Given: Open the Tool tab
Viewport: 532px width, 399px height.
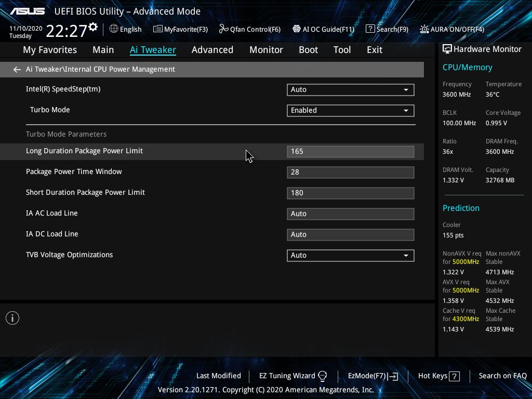Looking at the screenshot, I should 342,50.
